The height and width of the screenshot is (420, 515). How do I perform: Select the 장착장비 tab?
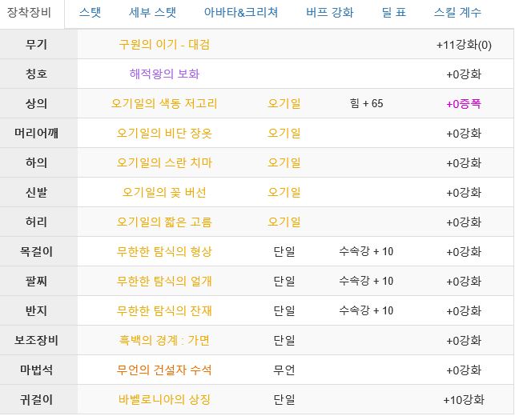[x=29, y=13]
